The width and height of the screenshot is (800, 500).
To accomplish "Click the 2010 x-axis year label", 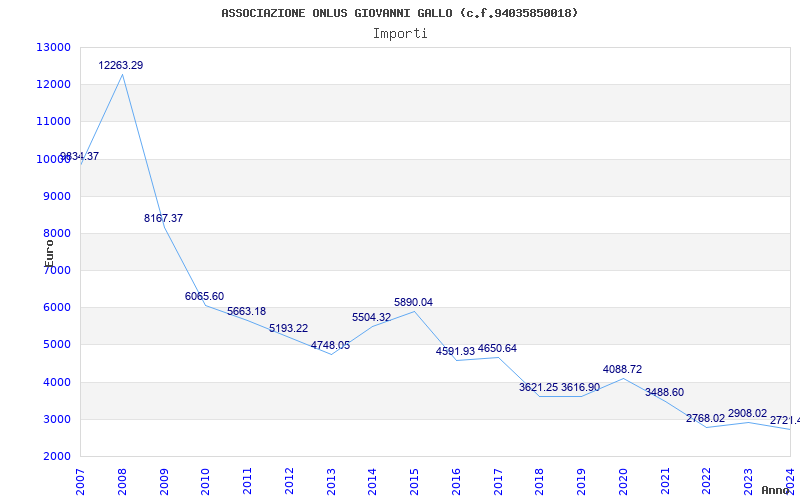I will pyautogui.click(x=206, y=481).
